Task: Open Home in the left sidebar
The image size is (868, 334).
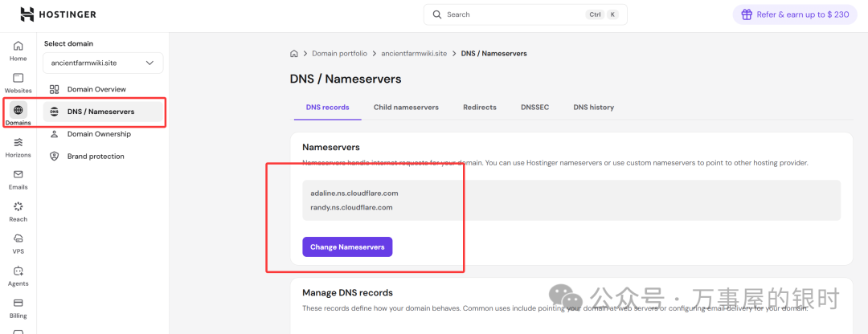Action: point(18,51)
